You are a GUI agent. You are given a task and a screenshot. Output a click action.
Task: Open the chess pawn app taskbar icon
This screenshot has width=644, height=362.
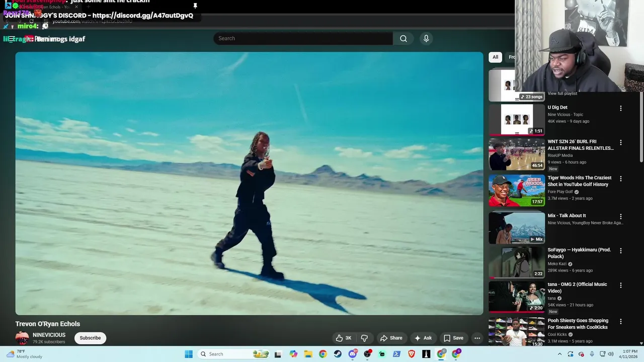click(426, 354)
